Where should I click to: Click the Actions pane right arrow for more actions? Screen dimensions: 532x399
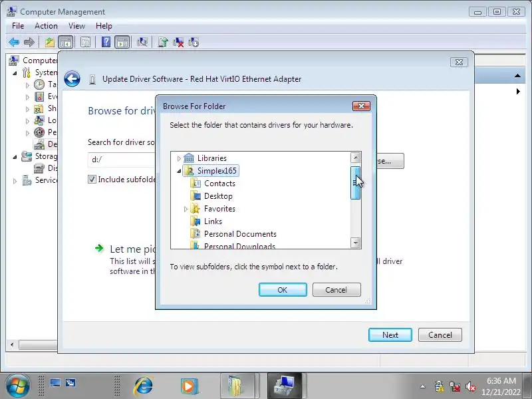pos(518,92)
